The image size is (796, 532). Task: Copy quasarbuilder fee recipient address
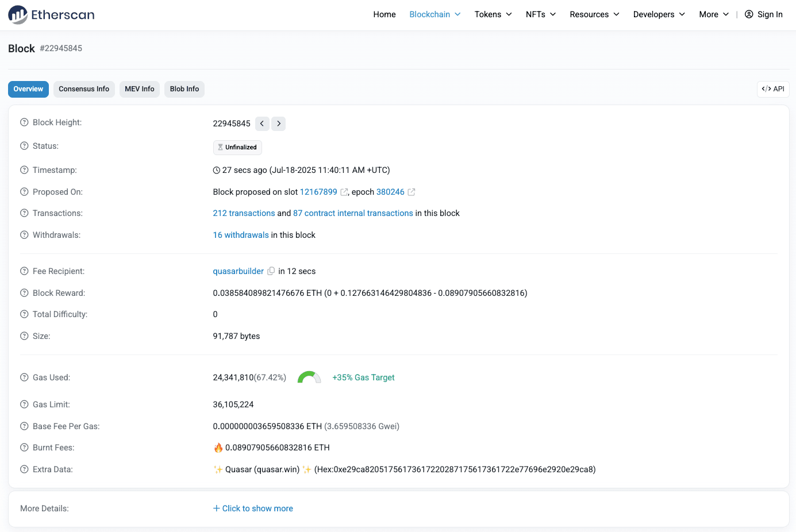[x=271, y=271]
